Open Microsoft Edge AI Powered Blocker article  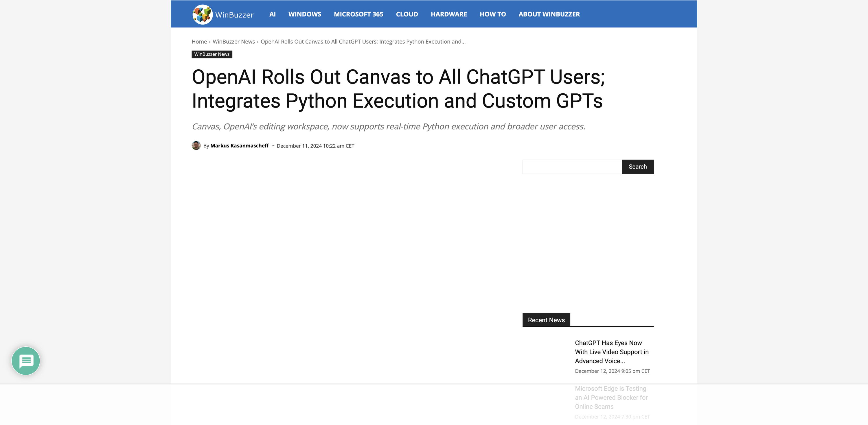611,398
